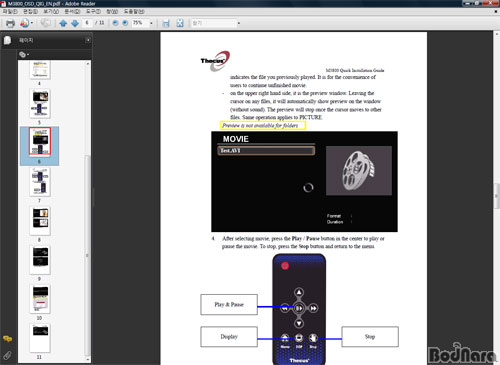Click the Print icon in the toolbar
The height and width of the screenshot is (365, 500).
10,23
